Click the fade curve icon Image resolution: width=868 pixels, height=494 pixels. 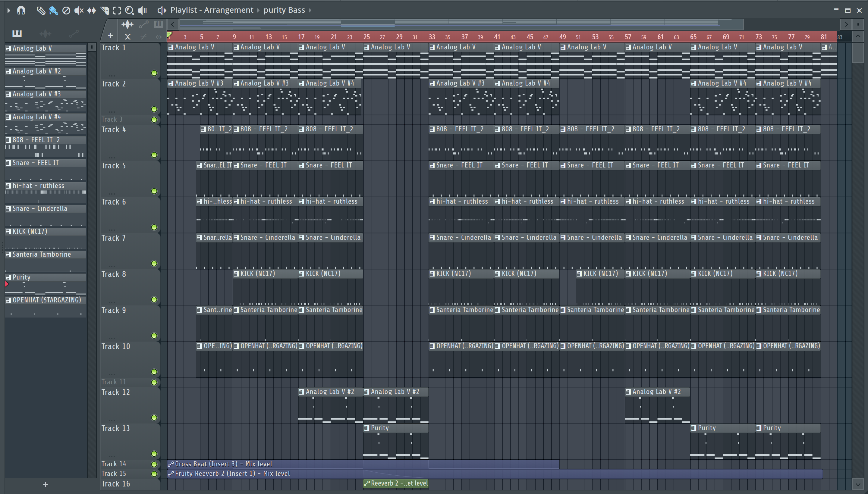tap(143, 37)
